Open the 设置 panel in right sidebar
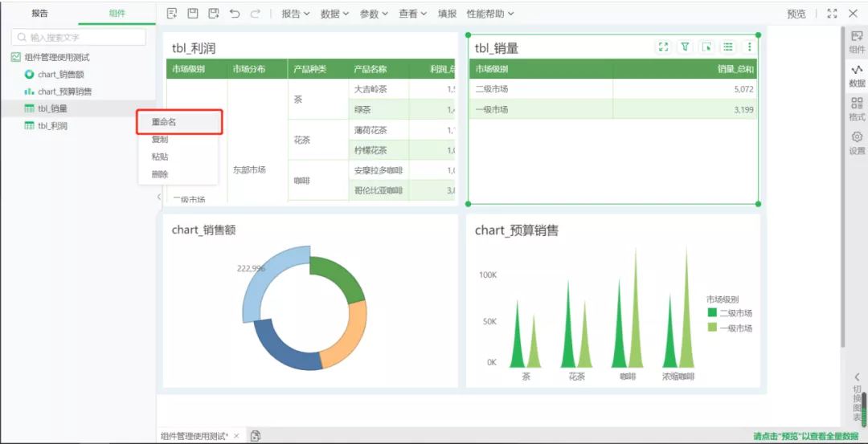The width and height of the screenshot is (868, 444). pyautogui.click(x=857, y=143)
